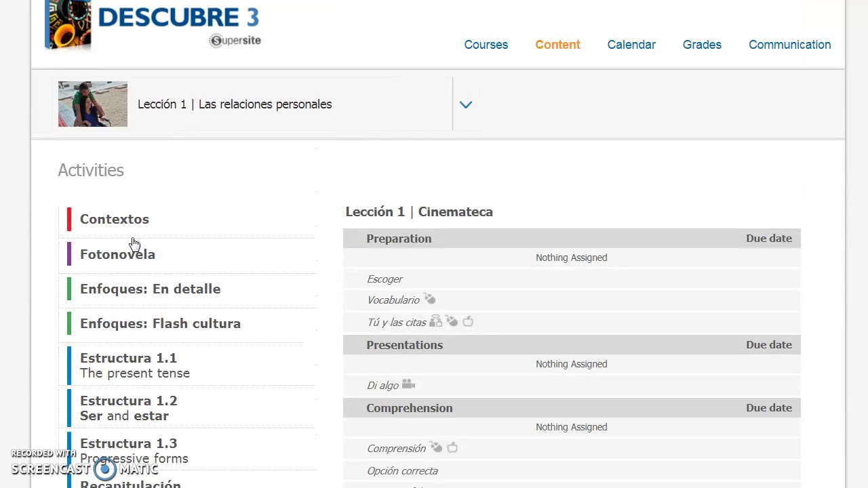Click Nothing Assigned under Preparation
Viewport: 868px width, 488px height.
pos(572,258)
